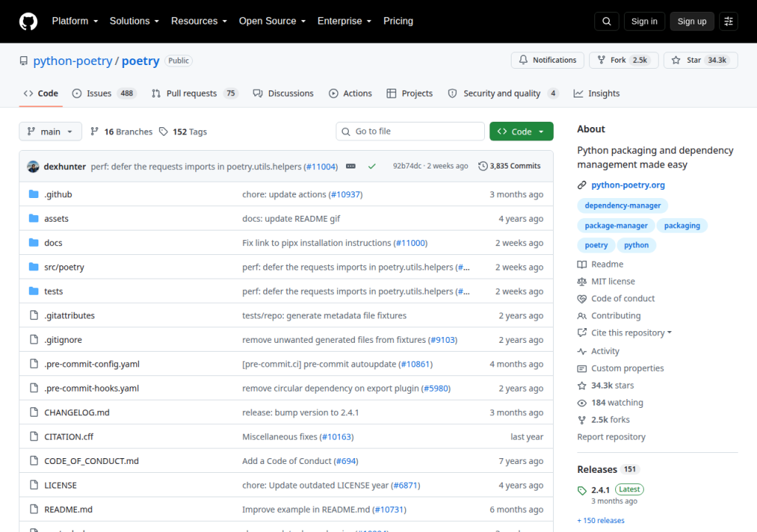Open the Projects tab
The image size is (757, 532).
tap(410, 93)
